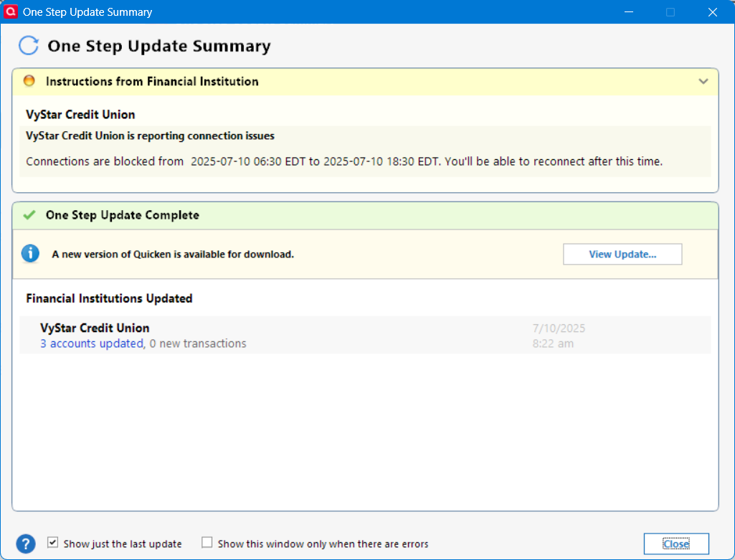The height and width of the screenshot is (560, 735).
Task: Select the connection issues message text
Action: click(150, 136)
